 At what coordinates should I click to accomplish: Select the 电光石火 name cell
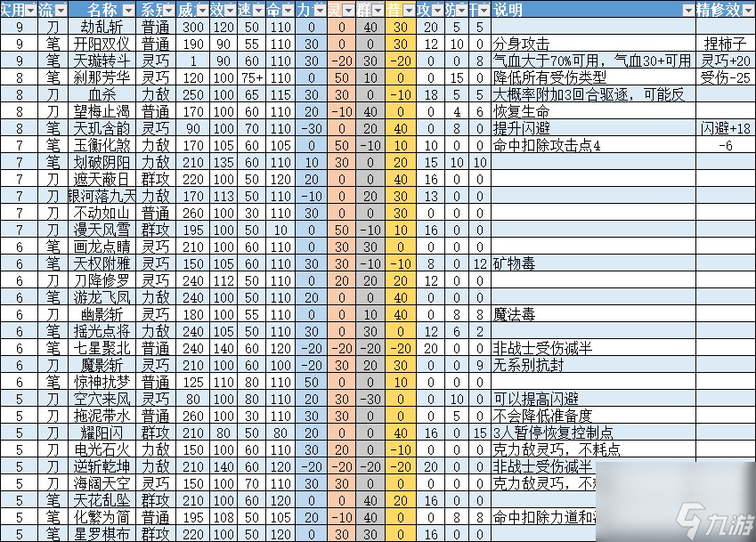102,449
